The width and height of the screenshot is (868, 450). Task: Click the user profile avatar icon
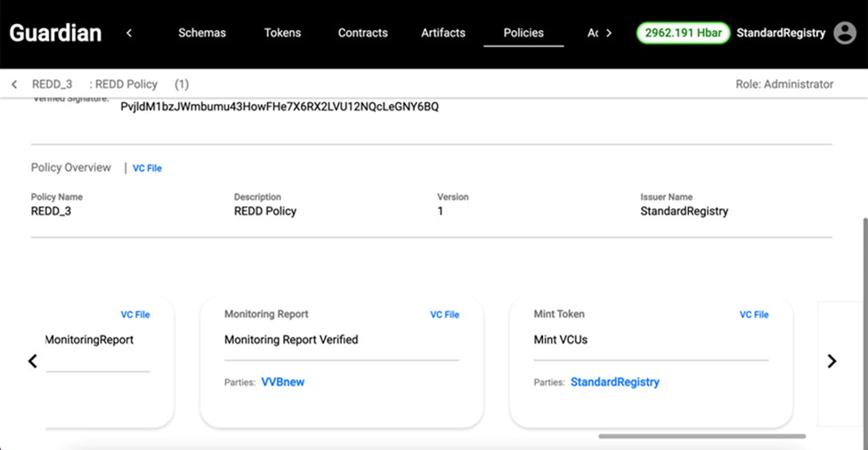(844, 33)
